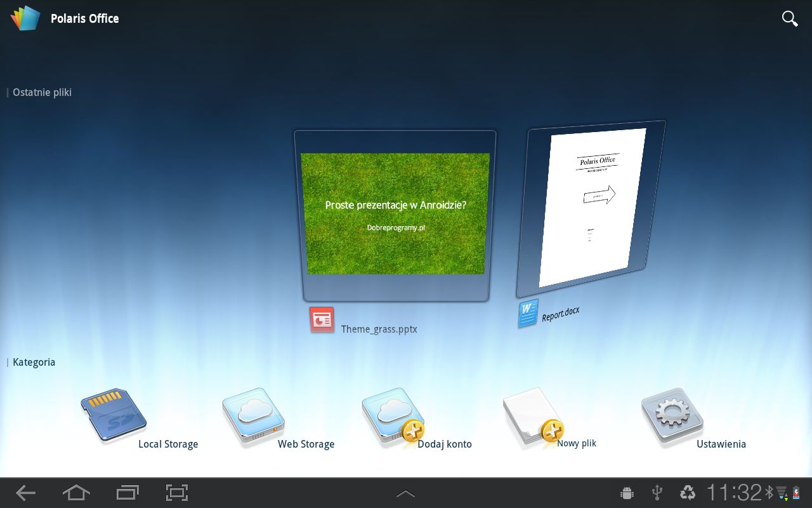
Task: Click the red presentation icon for Theme_grass.pptx
Action: (322, 320)
